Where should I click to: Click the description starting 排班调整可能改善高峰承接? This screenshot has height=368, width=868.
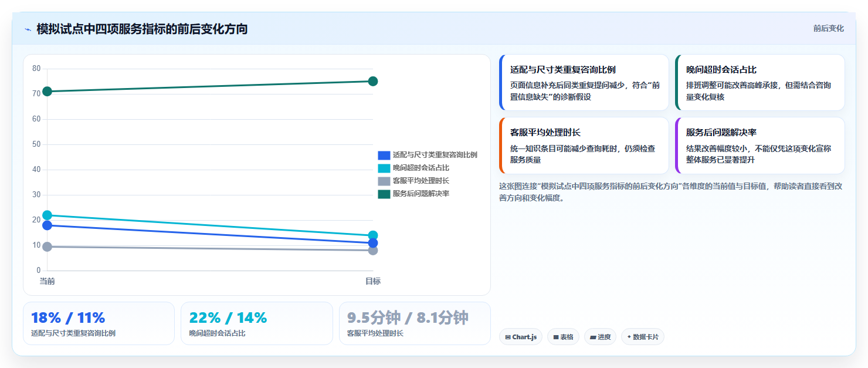[758, 91]
